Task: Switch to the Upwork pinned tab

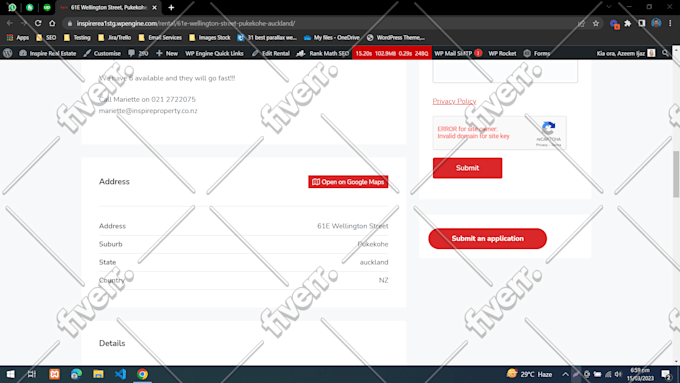Action: coord(47,7)
